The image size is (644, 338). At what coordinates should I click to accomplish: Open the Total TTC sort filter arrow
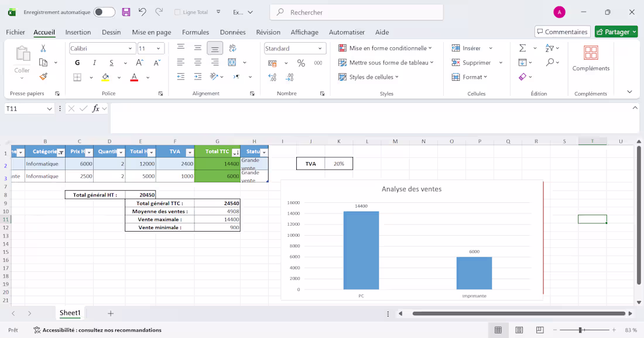(x=236, y=153)
